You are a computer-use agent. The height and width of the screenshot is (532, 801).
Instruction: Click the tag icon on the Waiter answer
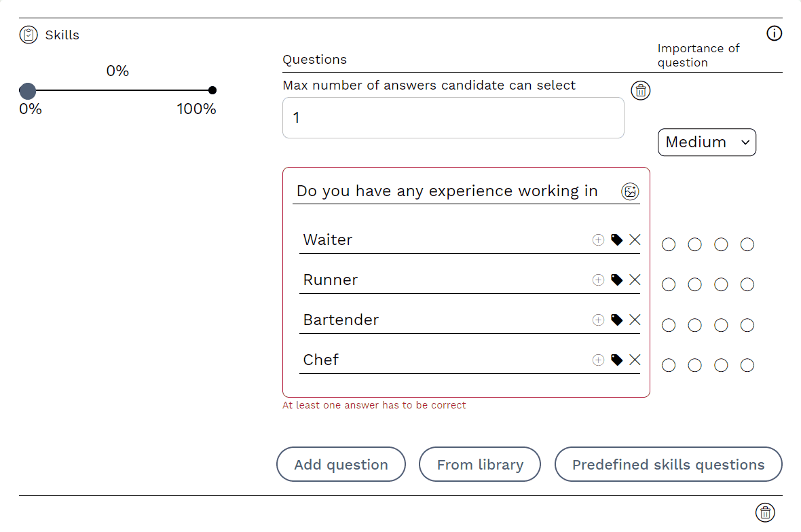pos(616,240)
